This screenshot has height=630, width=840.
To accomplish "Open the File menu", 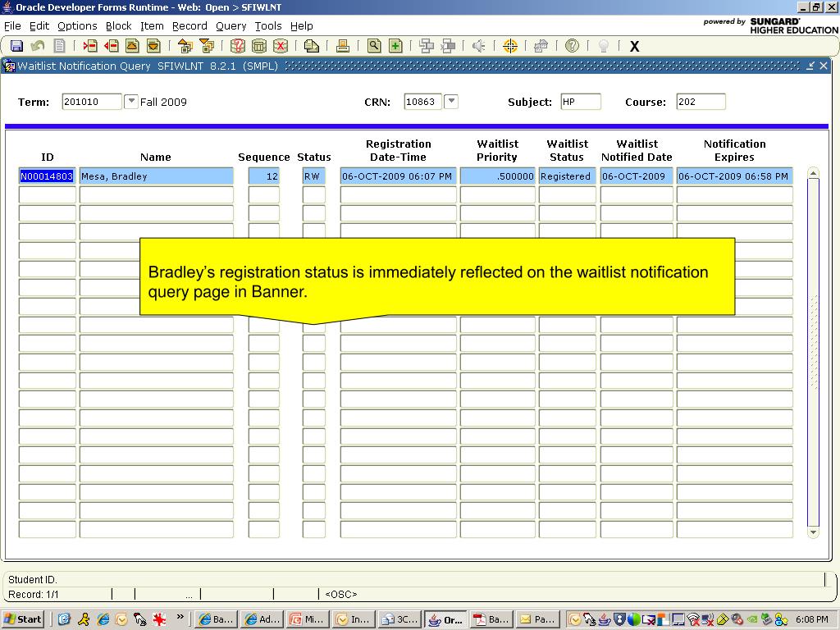I will [x=12, y=25].
